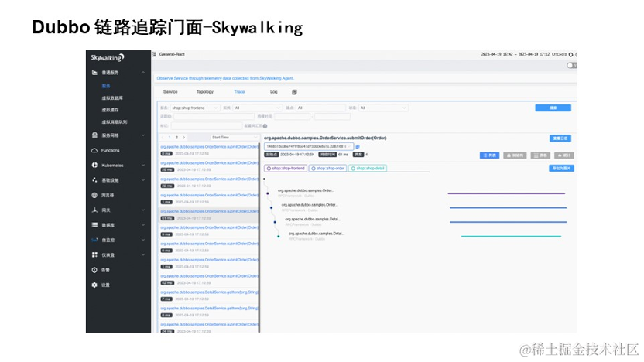Switch to the Log tab

coord(274,92)
